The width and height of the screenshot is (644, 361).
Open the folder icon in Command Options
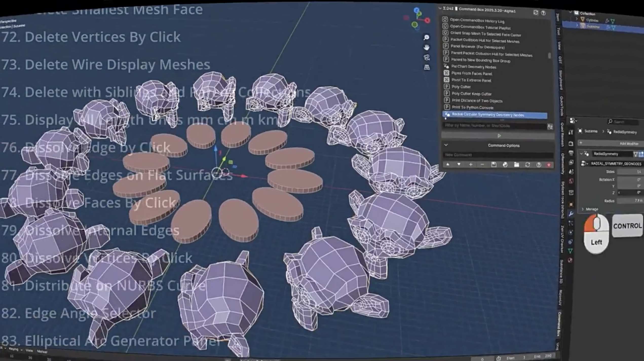[x=516, y=165]
